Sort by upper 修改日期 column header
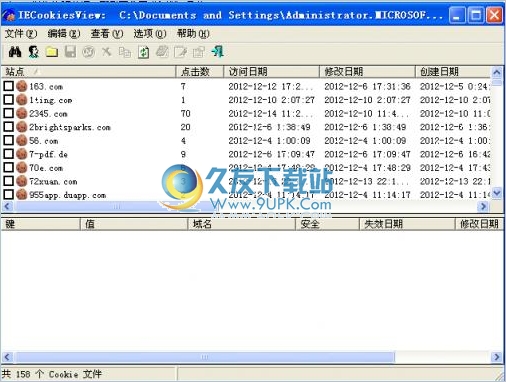The image size is (506, 382). [x=367, y=72]
